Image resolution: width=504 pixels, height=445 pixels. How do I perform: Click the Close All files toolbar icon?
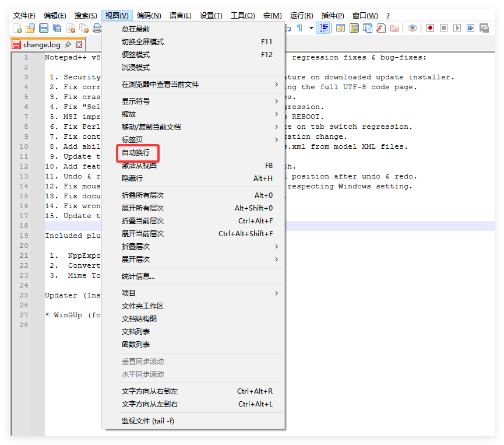[84, 29]
